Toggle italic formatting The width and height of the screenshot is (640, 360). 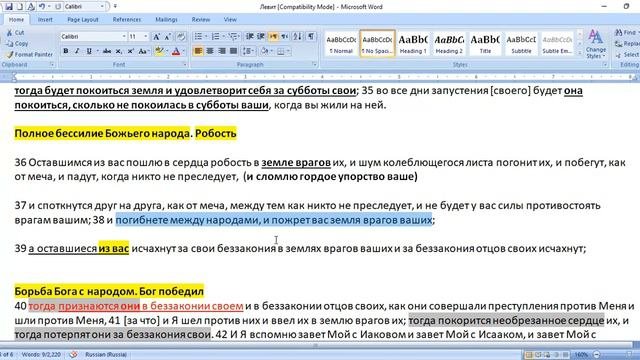(77, 51)
